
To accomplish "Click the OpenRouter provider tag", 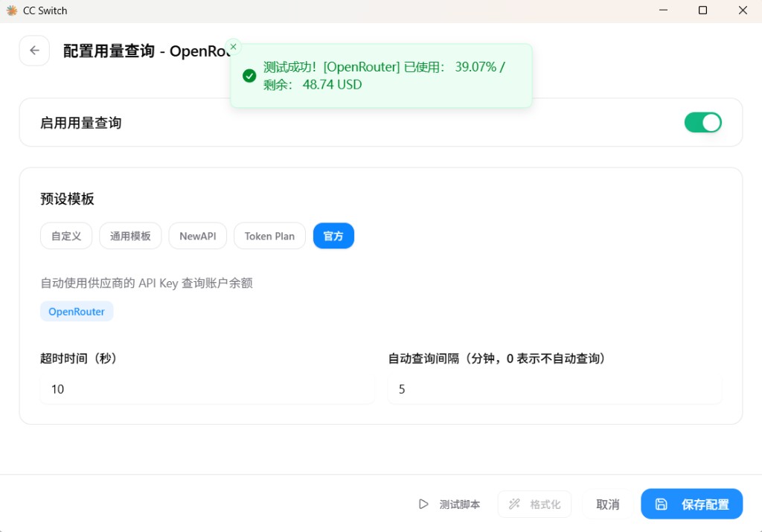I will point(77,312).
